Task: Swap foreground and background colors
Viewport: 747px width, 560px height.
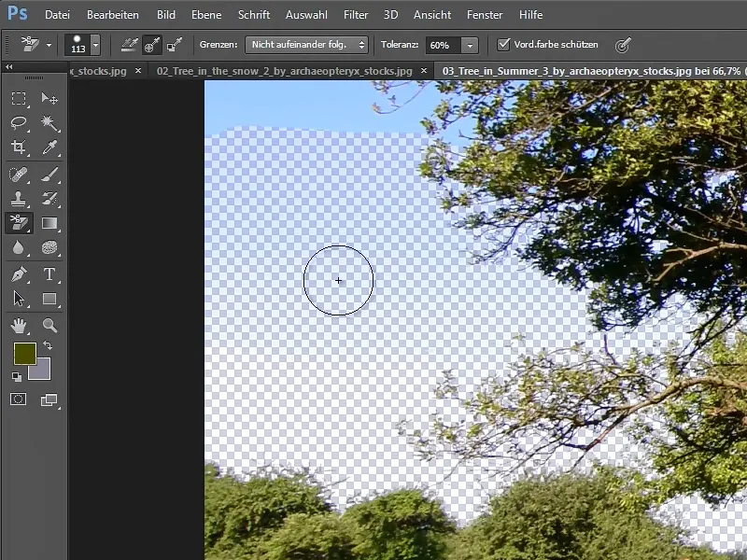Action: (48, 344)
